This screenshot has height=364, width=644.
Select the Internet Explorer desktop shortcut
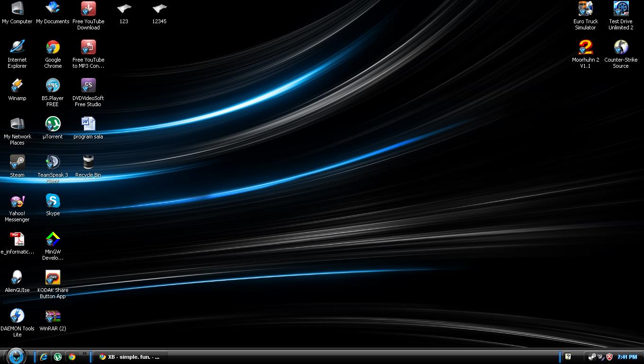point(17,54)
